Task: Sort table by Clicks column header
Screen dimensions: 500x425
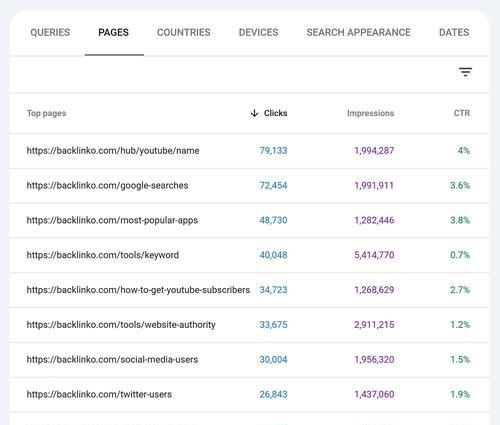Action: pyautogui.click(x=275, y=113)
